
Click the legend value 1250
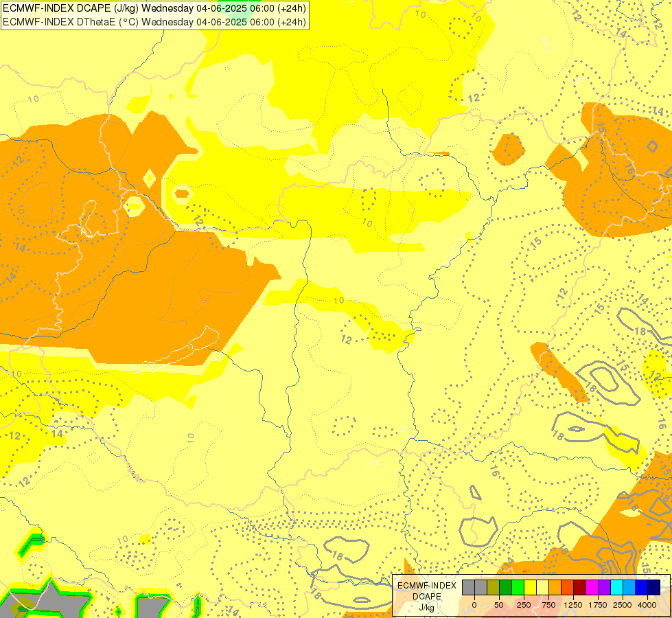[573, 605]
